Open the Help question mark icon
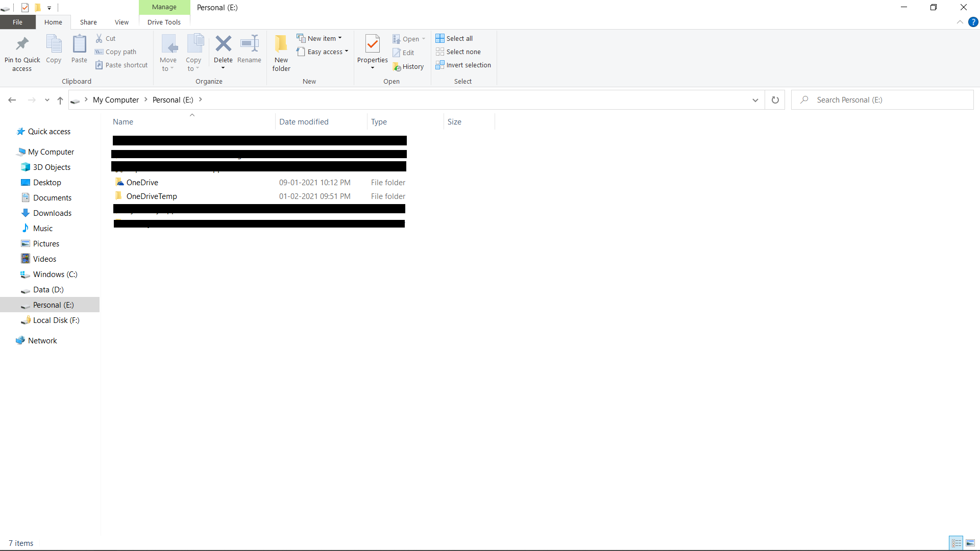980x551 pixels. pos(973,22)
